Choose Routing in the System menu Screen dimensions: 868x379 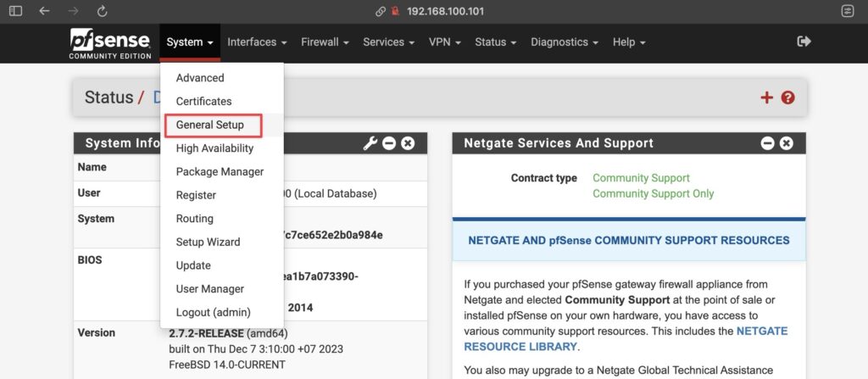pyautogui.click(x=222, y=219)
